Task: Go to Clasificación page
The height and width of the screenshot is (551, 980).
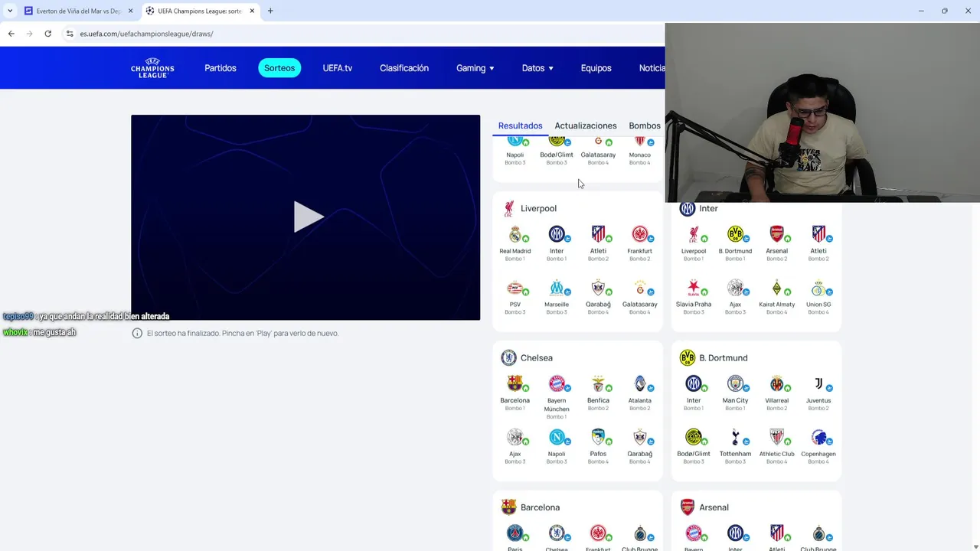Action: (x=404, y=68)
